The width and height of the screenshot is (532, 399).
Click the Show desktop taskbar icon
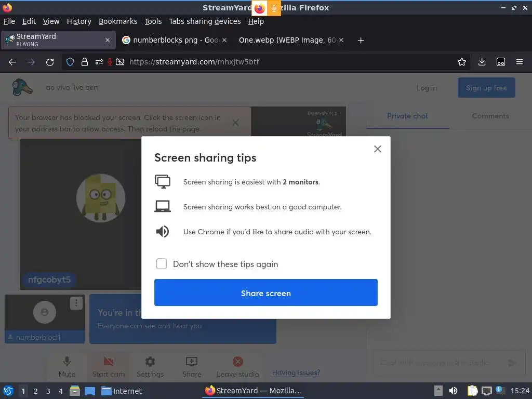tap(89, 391)
